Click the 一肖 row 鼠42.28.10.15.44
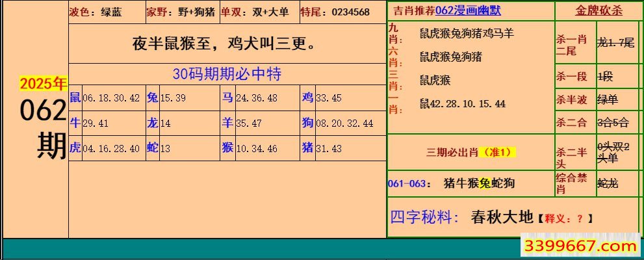Screen dimensions: 644x260 click(x=462, y=103)
